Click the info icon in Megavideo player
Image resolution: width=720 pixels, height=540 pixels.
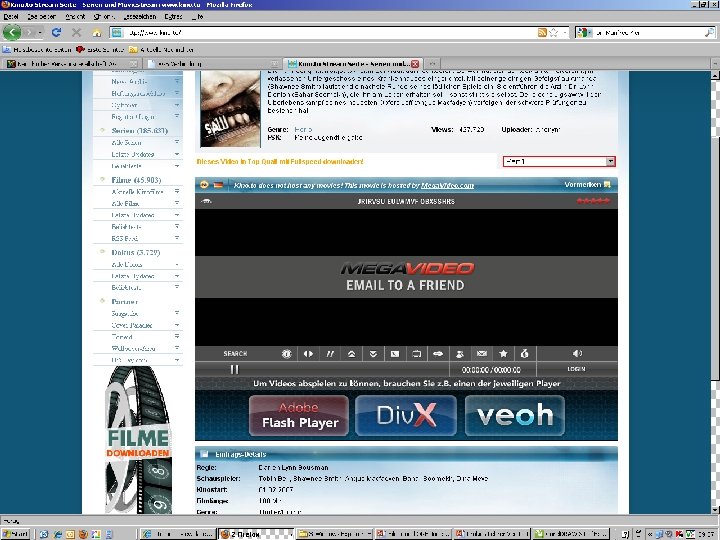click(287, 354)
